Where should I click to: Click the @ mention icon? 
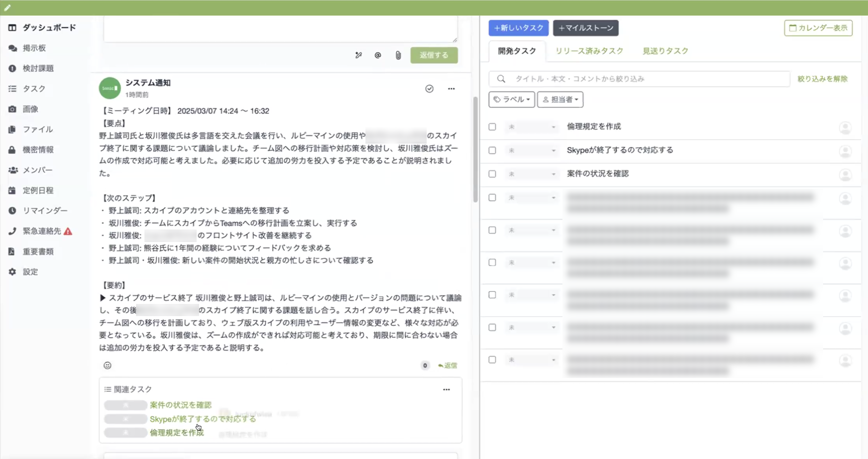(x=378, y=55)
